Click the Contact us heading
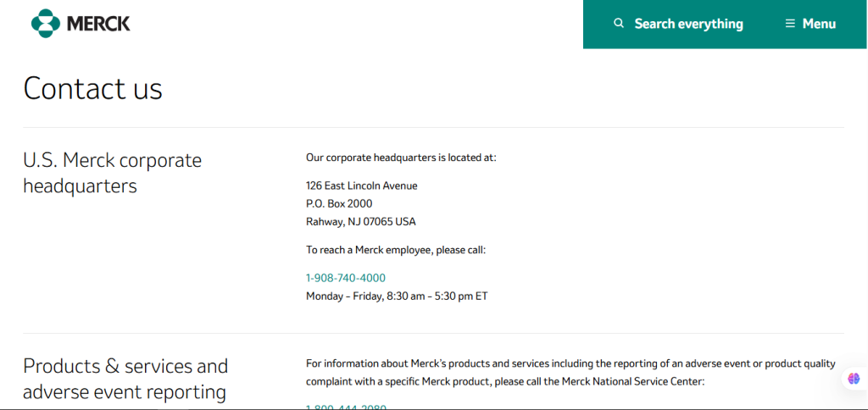The height and width of the screenshot is (410, 868). pos(93,87)
